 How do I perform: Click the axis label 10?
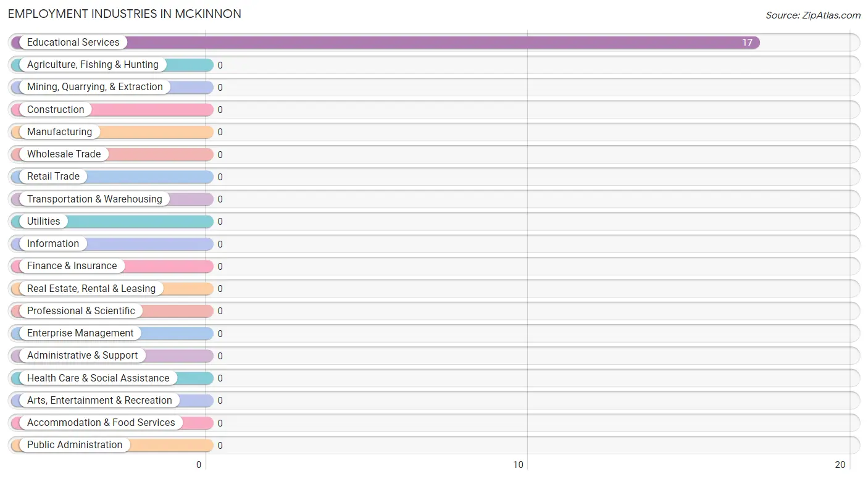coord(519,465)
